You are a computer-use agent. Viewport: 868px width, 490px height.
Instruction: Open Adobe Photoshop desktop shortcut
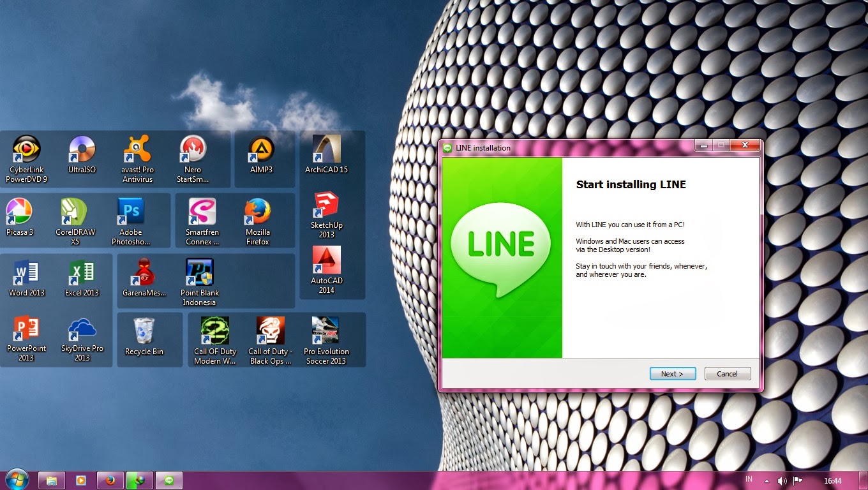pyautogui.click(x=131, y=221)
